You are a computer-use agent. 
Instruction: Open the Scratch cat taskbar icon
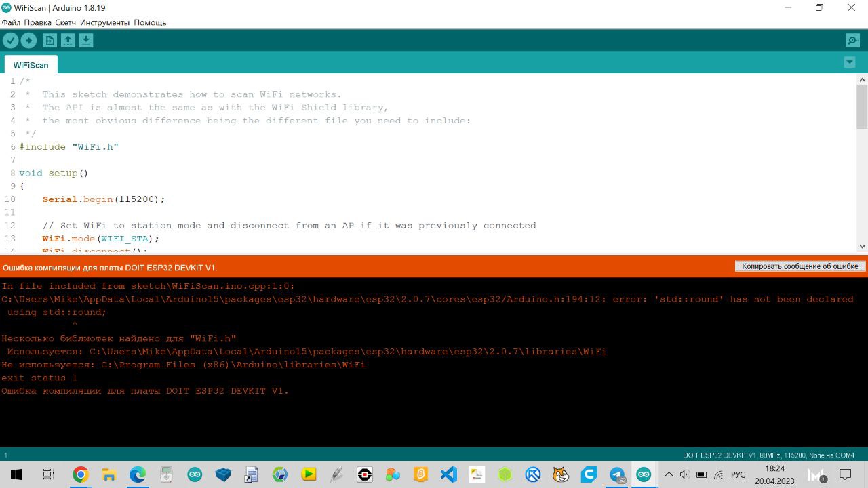(560, 474)
